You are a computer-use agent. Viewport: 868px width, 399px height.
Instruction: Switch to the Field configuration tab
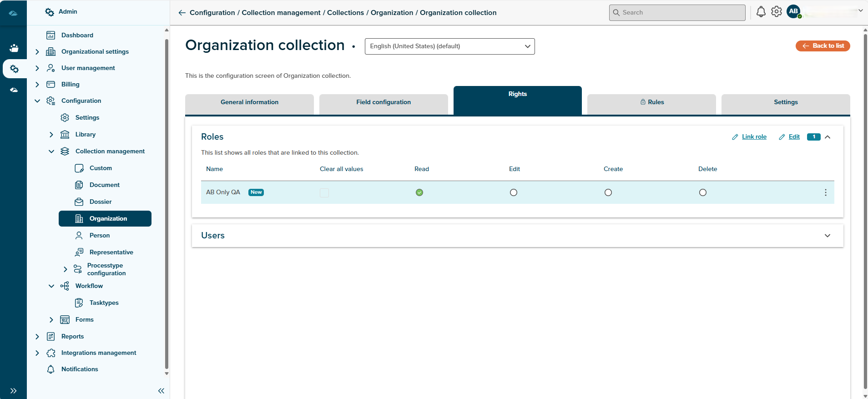point(384,102)
